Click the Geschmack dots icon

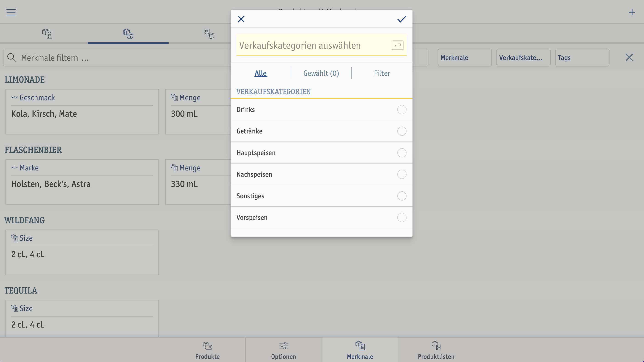coord(14,97)
